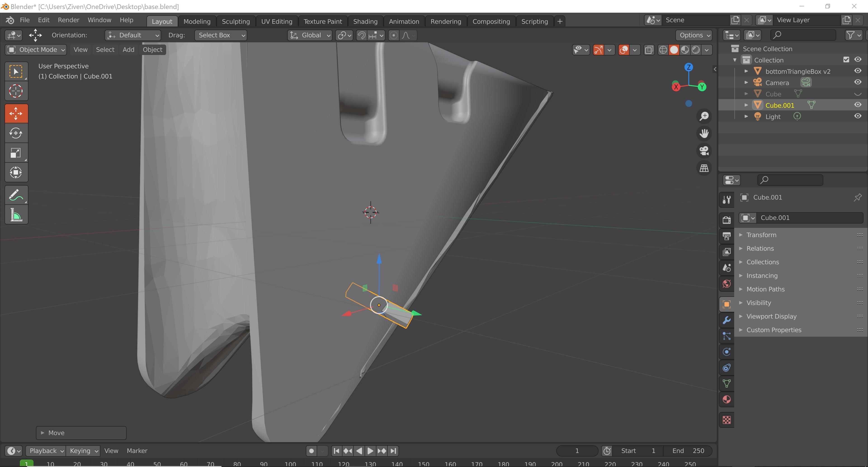Switch to the Sculpting workspace tab
This screenshot has width=868, height=467.
pyautogui.click(x=236, y=21)
